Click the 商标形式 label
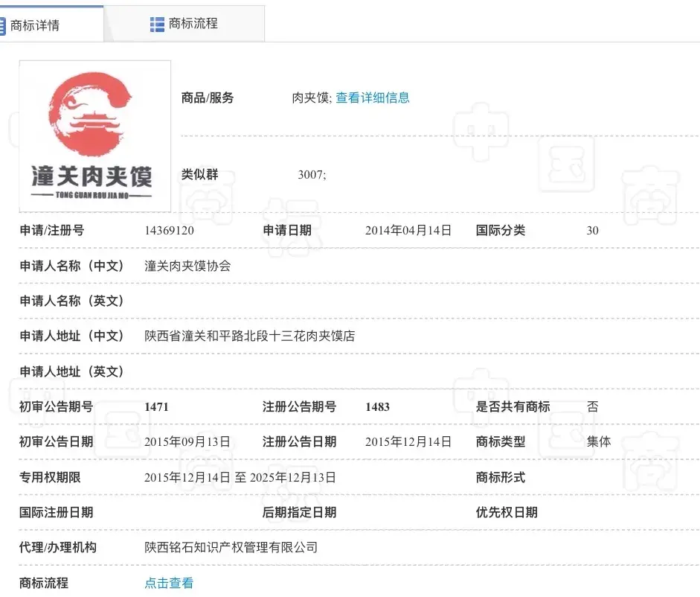Screen dimensions: 700x597 [x=501, y=477]
